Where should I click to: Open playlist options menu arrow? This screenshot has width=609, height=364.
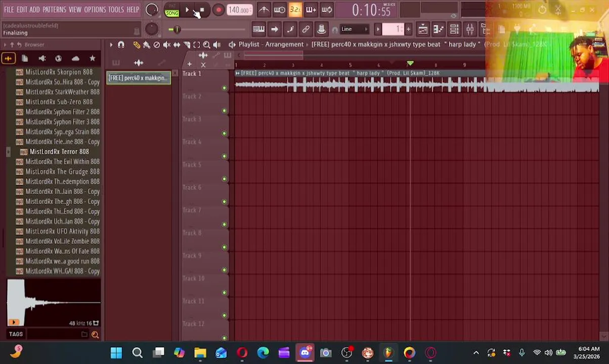111,45
